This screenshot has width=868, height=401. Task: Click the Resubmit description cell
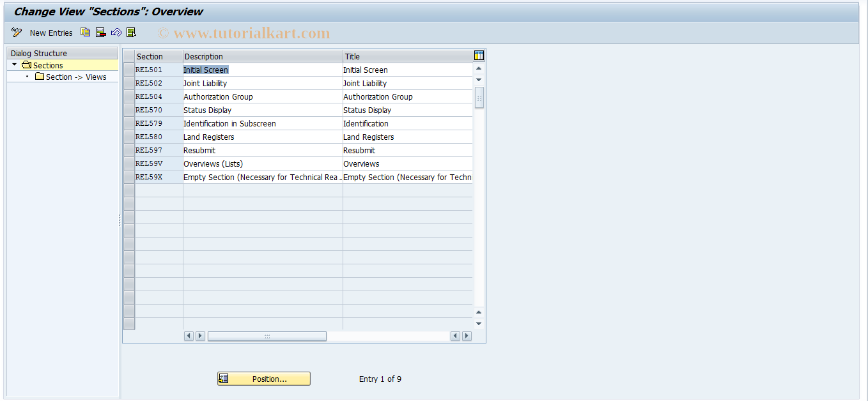tap(263, 150)
